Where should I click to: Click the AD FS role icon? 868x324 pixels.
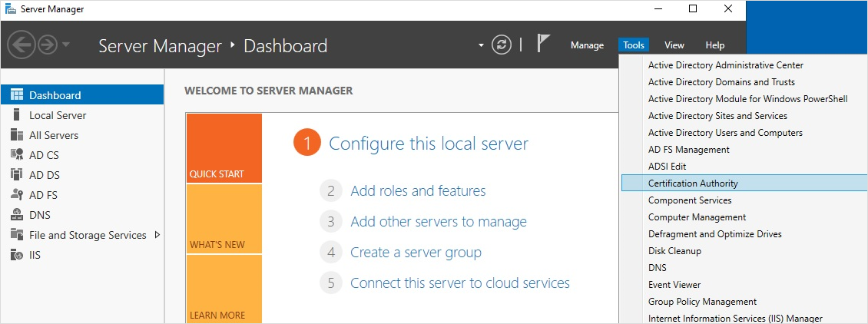click(x=17, y=194)
